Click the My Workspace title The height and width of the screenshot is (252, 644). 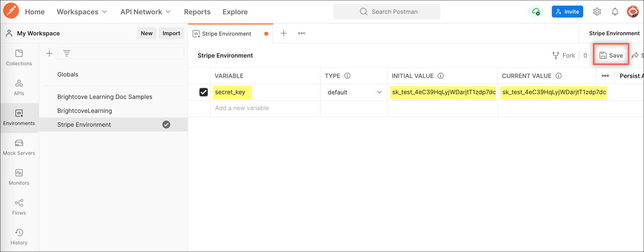[38, 33]
